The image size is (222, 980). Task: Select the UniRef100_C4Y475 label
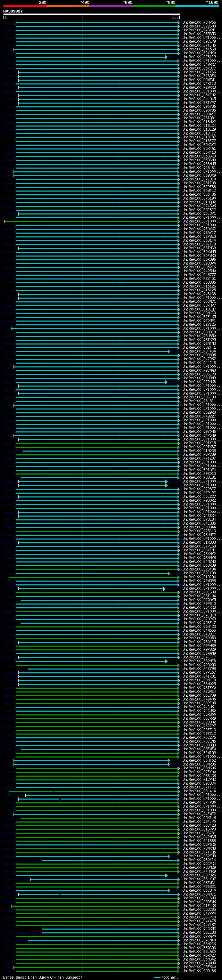pyautogui.click(x=199, y=921)
